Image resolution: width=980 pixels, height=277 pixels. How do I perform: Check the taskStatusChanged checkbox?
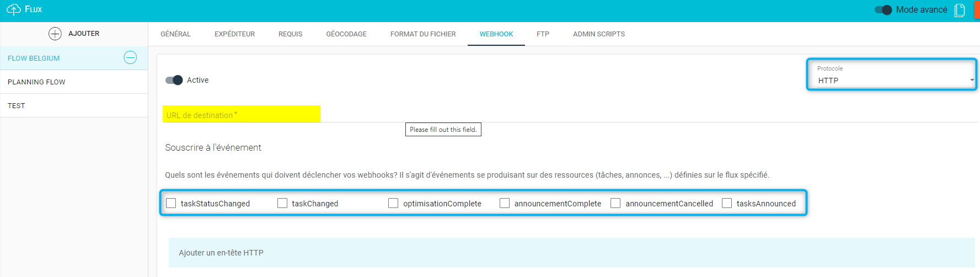point(171,203)
